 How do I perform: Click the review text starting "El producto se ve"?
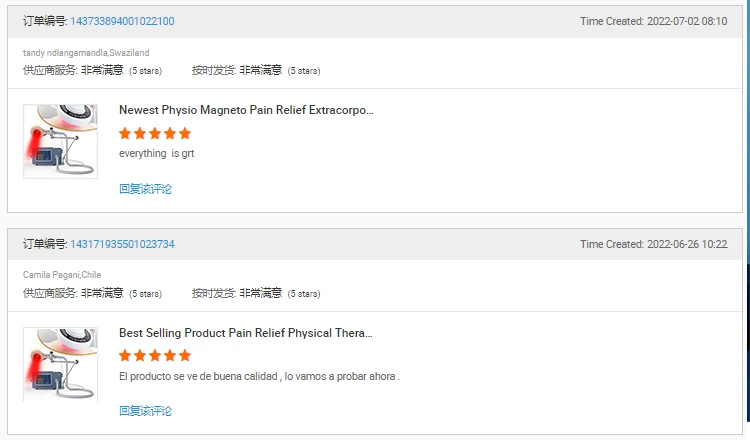pos(259,376)
